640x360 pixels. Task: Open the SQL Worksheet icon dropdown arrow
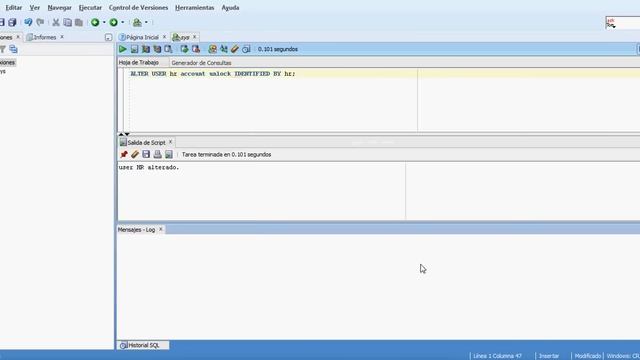click(x=146, y=22)
